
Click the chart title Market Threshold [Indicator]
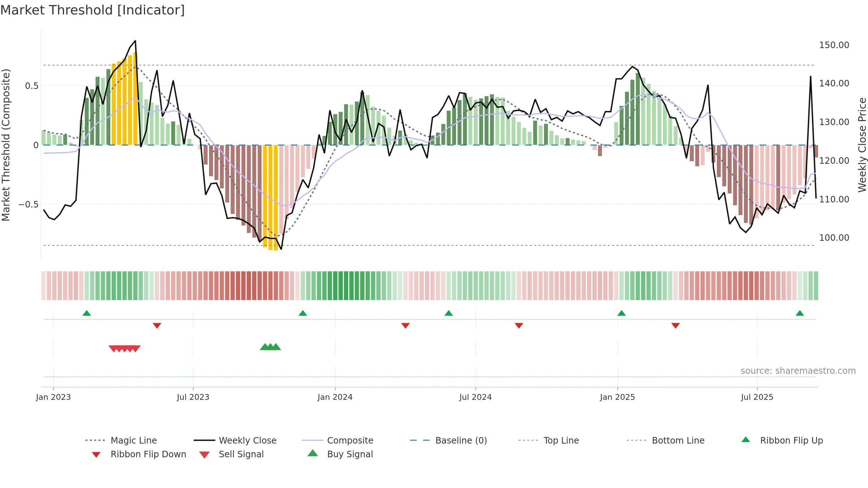point(93,10)
